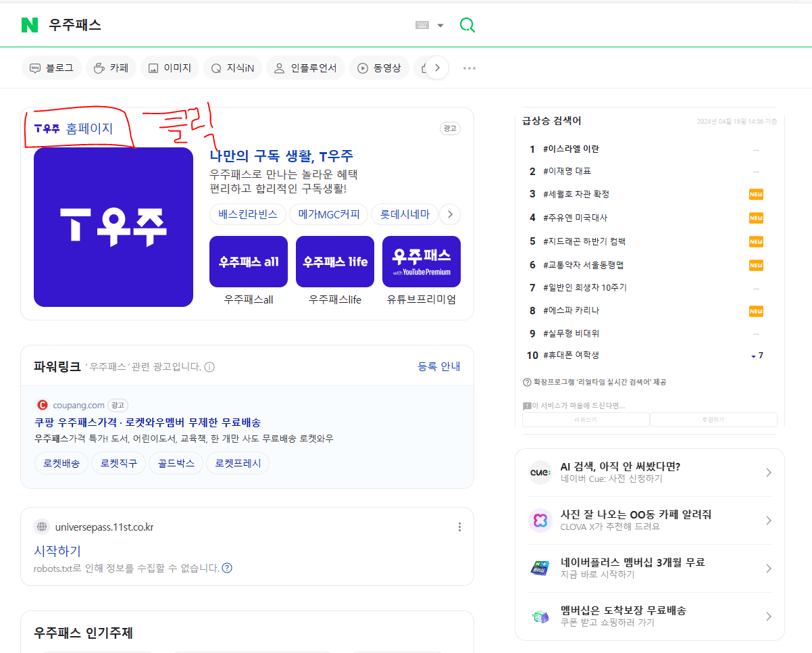Click the red Coupang favicon icon
The image size is (812, 653).
(42, 405)
